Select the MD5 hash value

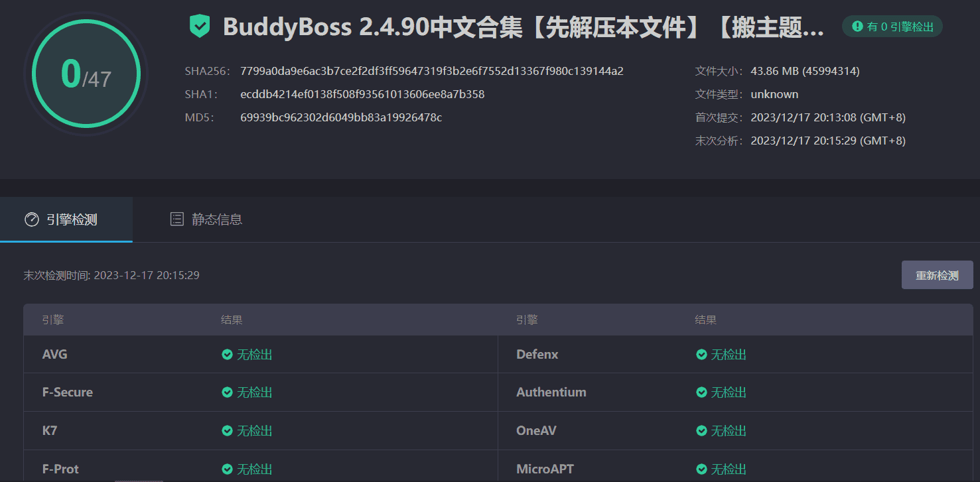pyautogui.click(x=341, y=117)
